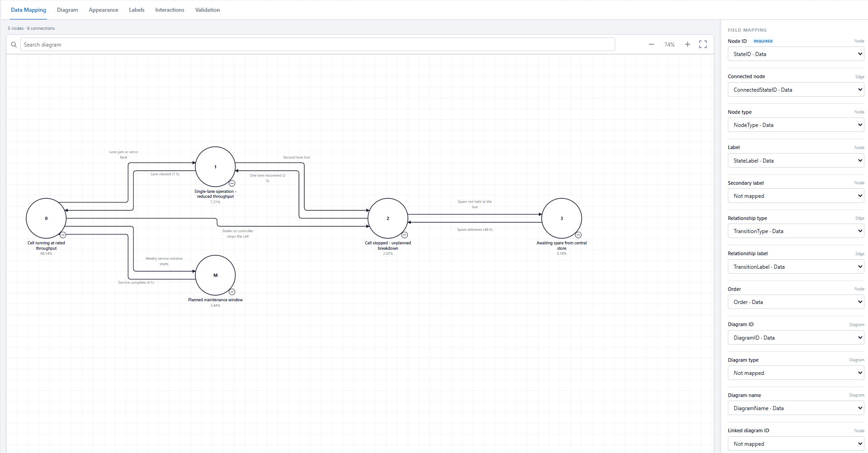Image resolution: width=868 pixels, height=453 pixels.
Task: Open the Connected node dropdown
Action: click(796, 90)
